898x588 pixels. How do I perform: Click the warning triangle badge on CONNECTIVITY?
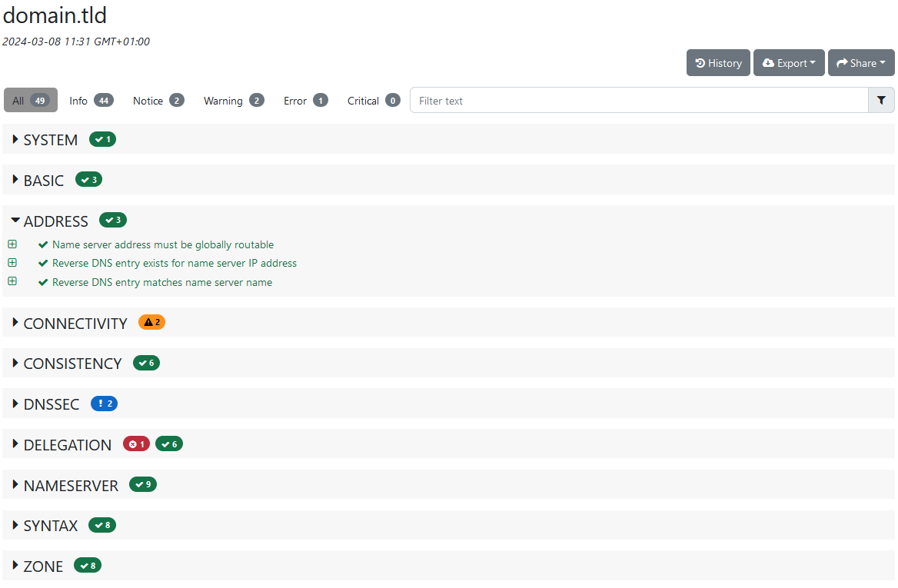pos(151,321)
